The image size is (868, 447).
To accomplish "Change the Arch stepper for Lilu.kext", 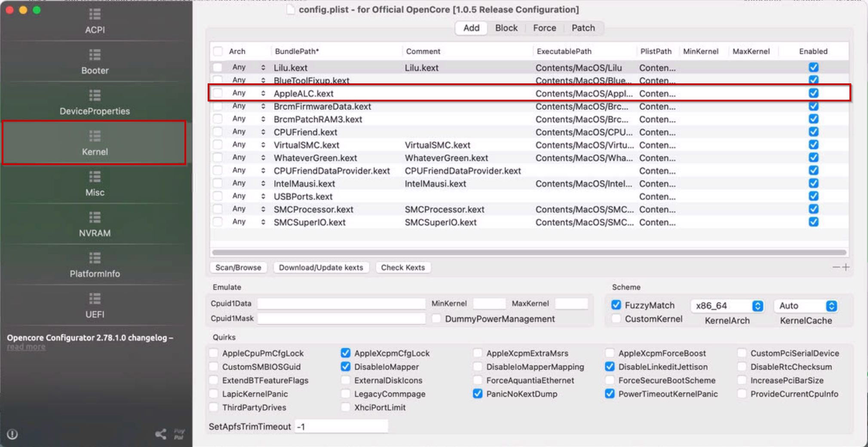I will pos(263,67).
